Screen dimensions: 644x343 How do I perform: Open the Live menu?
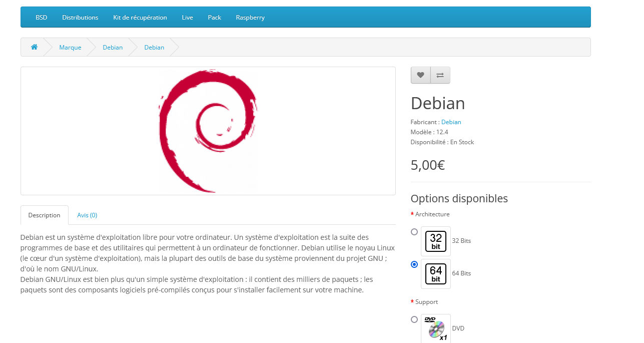188,18
